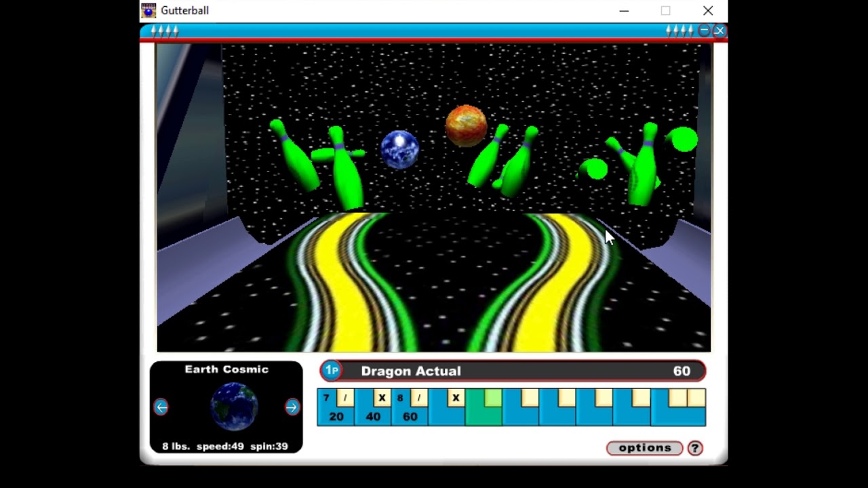Image resolution: width=868 pixels, height=488 pixels.
Task: Click the total score 60 in the player bar
Action: pyautogui.click(x=682, y=371)
